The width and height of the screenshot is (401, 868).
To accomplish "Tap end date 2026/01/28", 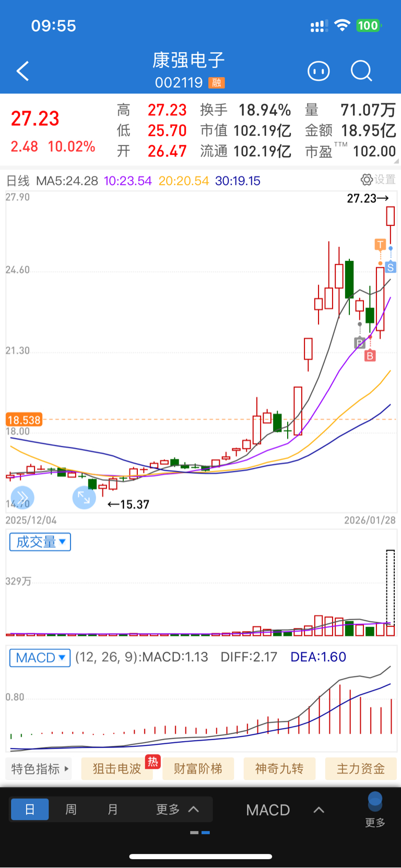I will [x=370, y=520].
